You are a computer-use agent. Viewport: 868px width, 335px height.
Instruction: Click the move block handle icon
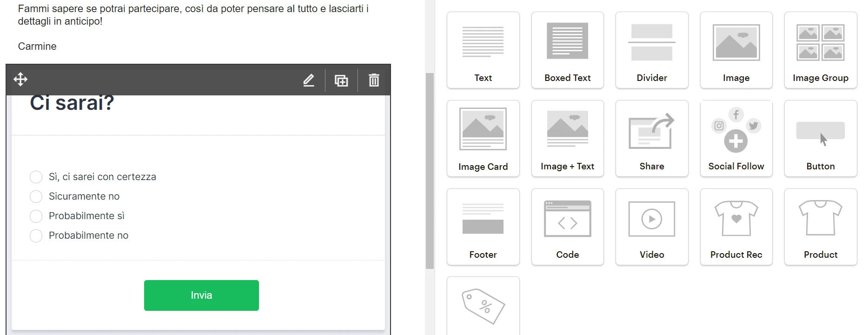pos(20,80)
